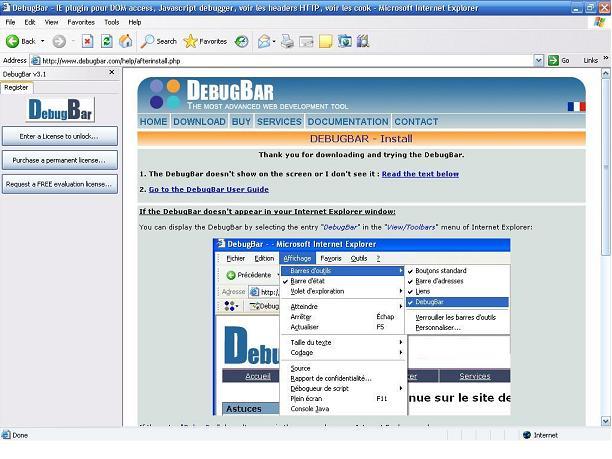
Task: Click the Back arrow icon
Action: [x=12, y=41]
